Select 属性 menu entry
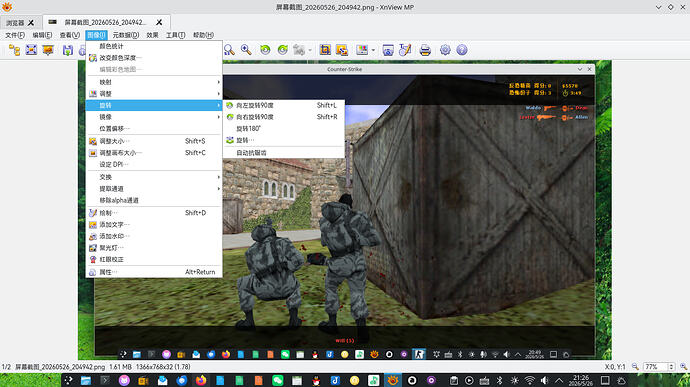Viewport: 690px width, 387px height. pyautogui.click(x=154, y=272)
